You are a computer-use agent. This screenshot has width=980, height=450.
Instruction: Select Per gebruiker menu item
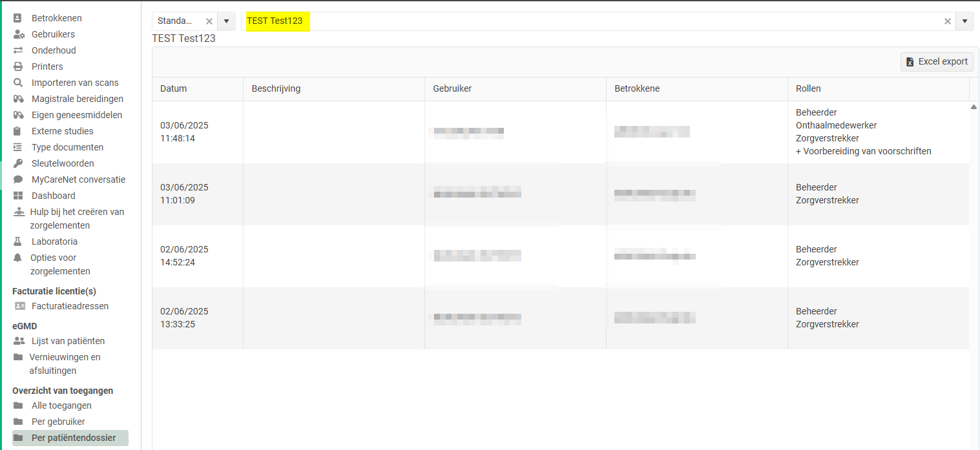click(58, 422)
